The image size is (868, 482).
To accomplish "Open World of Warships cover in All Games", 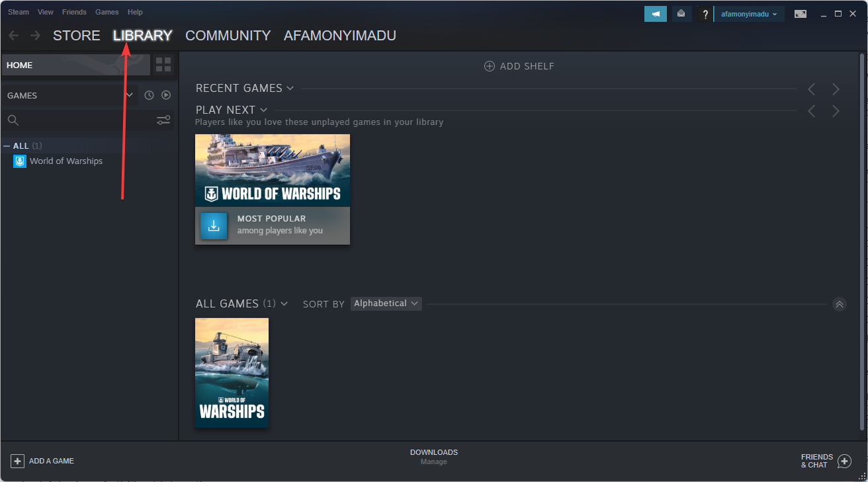I will click(232, 373).
